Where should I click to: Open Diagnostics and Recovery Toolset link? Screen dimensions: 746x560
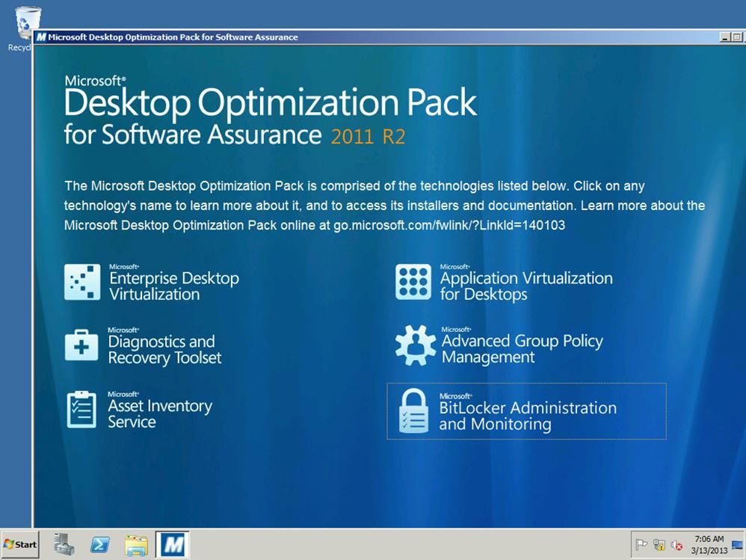(164, 349)
